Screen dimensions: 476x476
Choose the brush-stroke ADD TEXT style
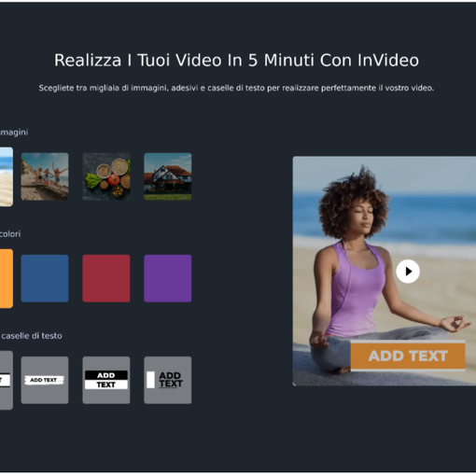coord(45,380)
